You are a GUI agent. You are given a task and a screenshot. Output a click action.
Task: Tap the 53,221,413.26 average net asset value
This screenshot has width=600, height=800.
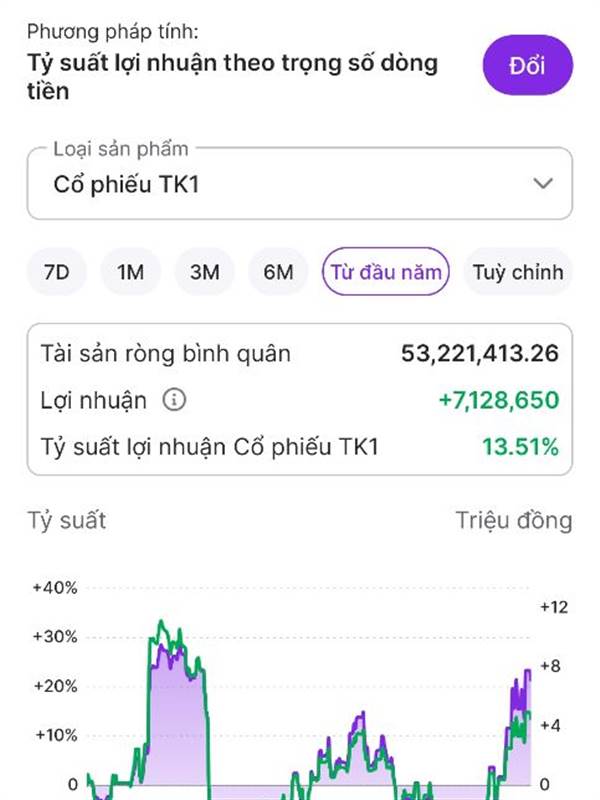479,353
